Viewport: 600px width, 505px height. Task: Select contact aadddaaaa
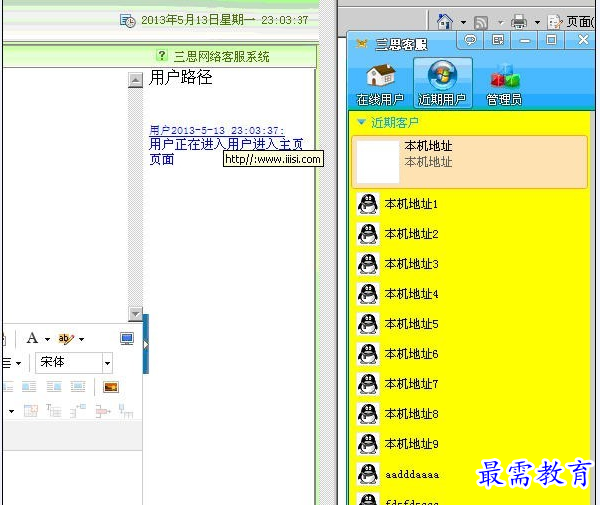(470, 474)
